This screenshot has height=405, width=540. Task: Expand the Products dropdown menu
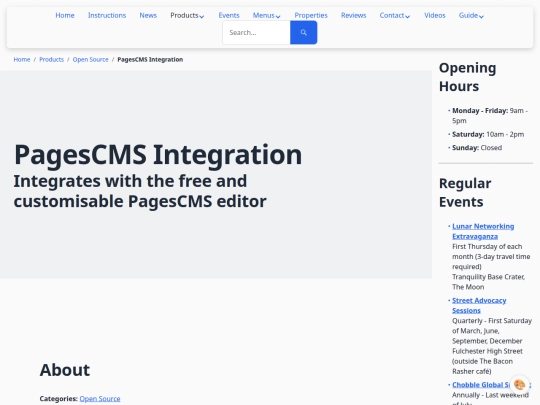(187, 15)
